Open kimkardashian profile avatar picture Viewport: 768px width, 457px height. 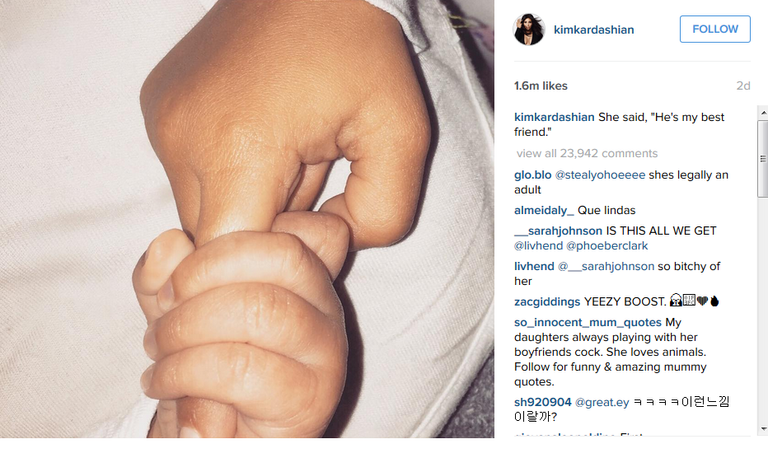(529, 29)
